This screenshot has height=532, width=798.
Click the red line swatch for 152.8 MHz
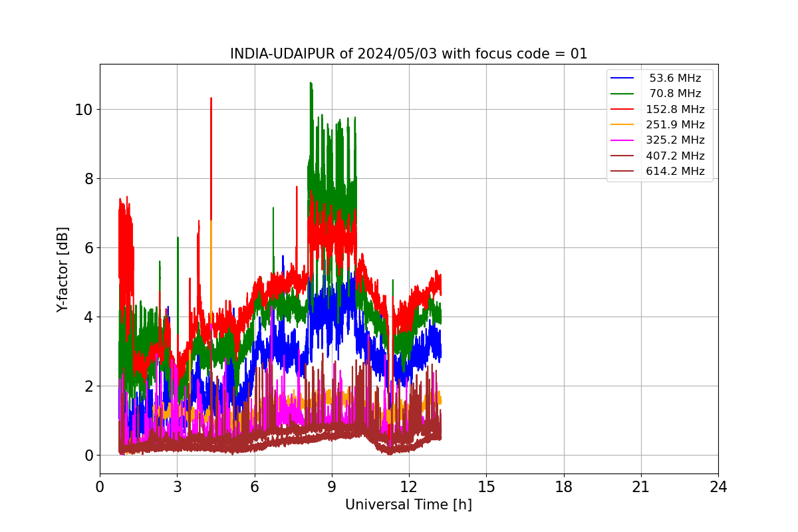[622, 109]
